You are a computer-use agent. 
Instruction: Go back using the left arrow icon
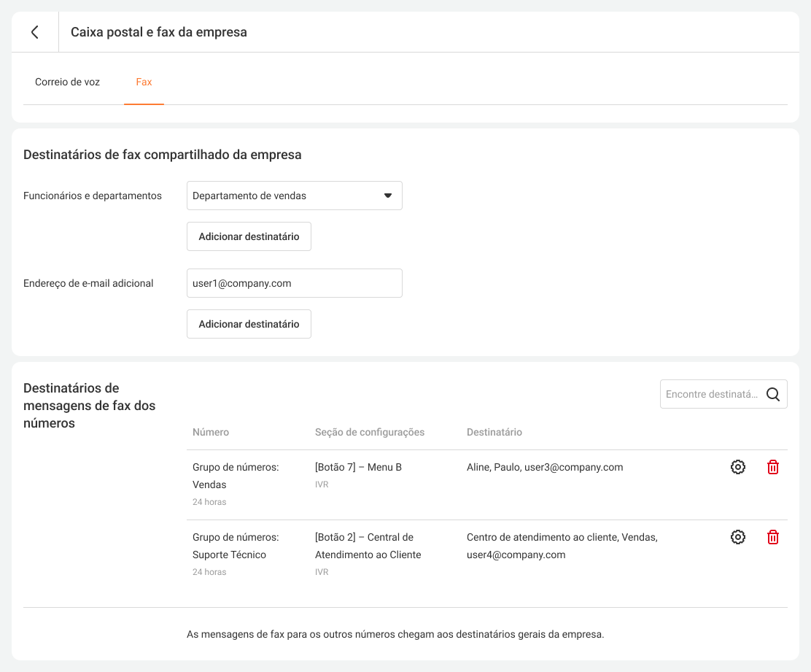pos(35,32)
